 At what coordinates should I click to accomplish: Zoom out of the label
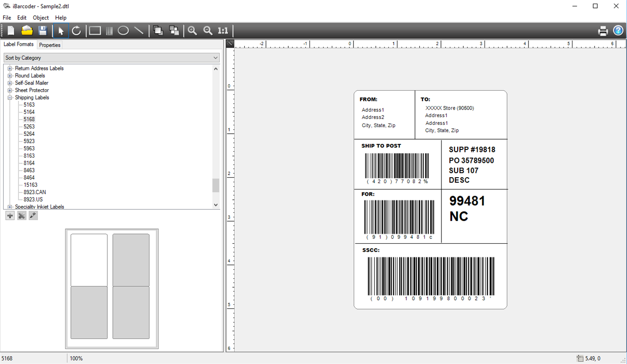208,31
